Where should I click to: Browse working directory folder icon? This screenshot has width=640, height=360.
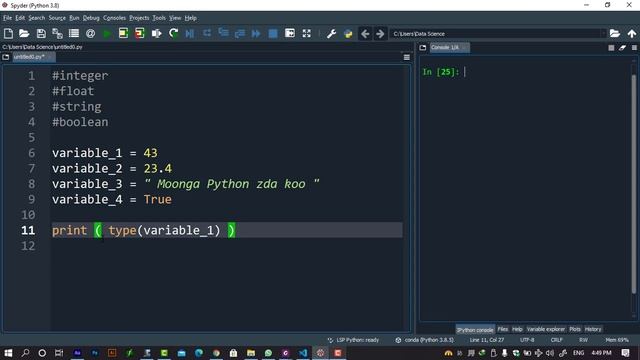[615, 33]
